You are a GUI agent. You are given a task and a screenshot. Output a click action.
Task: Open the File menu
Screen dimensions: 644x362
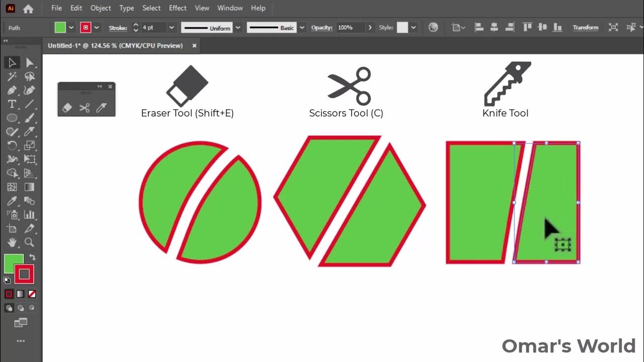[x=57, y=8]
